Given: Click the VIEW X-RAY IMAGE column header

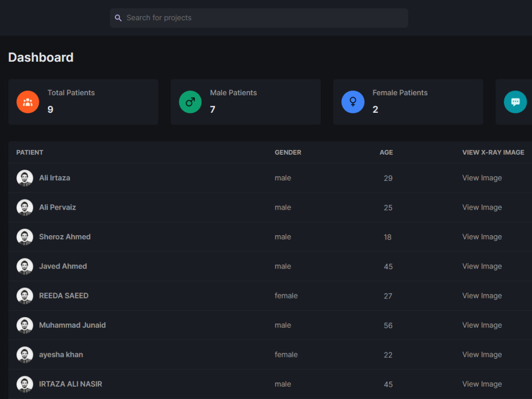Looking at the screenshot, I should (x=493, y=152).
